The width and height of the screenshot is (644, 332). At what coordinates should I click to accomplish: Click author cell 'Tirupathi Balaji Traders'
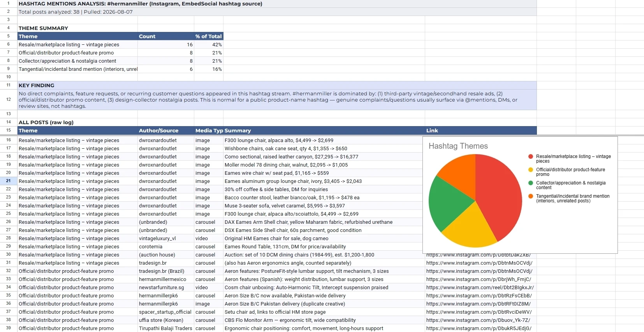[x=165, y=328]
